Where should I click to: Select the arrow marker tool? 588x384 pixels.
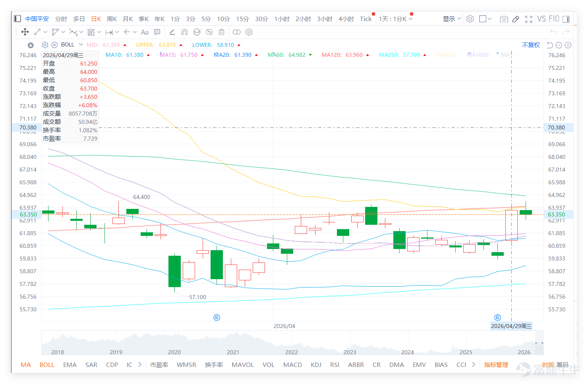point(127,32)
